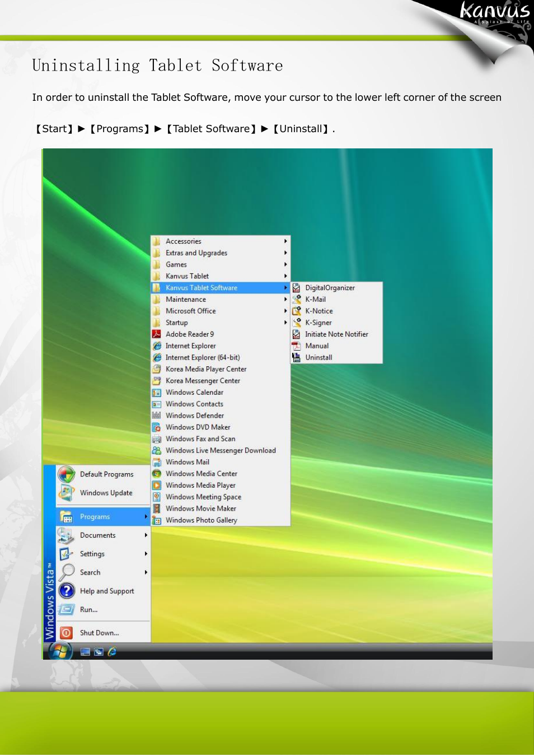
Task: Click the Windows Update icon
Action: pos(67,493)
